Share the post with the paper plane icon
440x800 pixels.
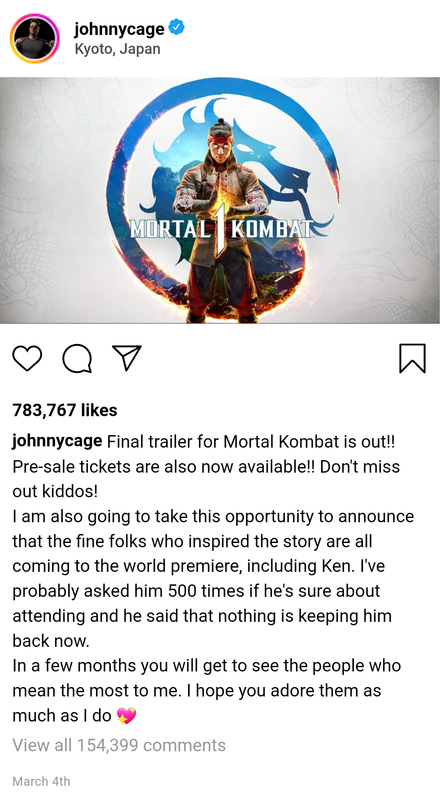[x=126, y=358]
